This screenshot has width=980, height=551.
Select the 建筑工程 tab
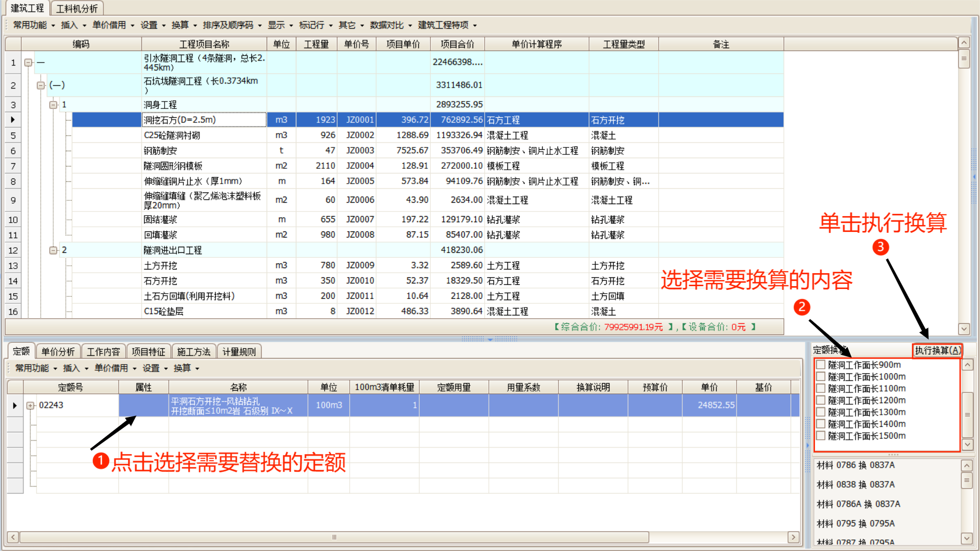pos(27,8)
